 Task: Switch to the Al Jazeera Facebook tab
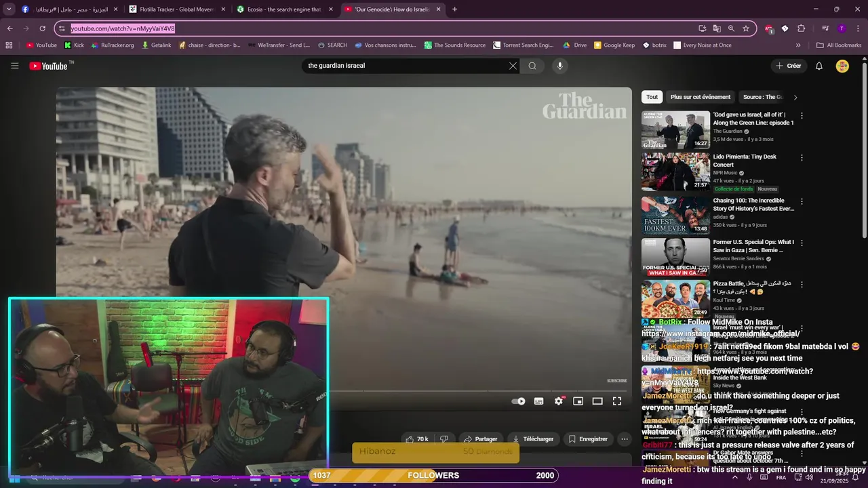[69, 9]
